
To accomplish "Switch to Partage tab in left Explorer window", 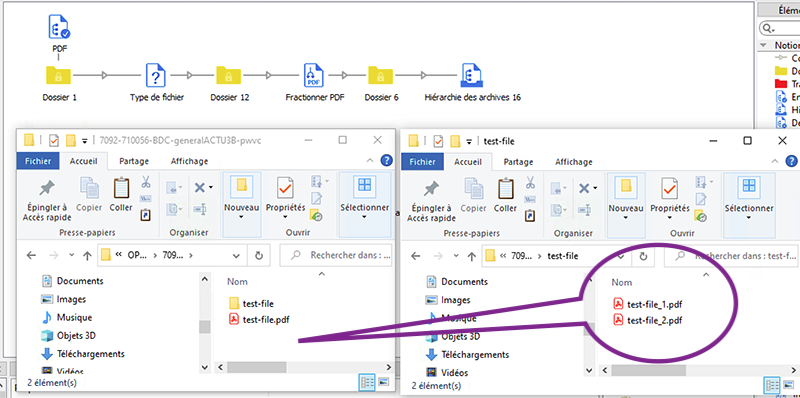I will pyautogui.click(x=134, y=161).
